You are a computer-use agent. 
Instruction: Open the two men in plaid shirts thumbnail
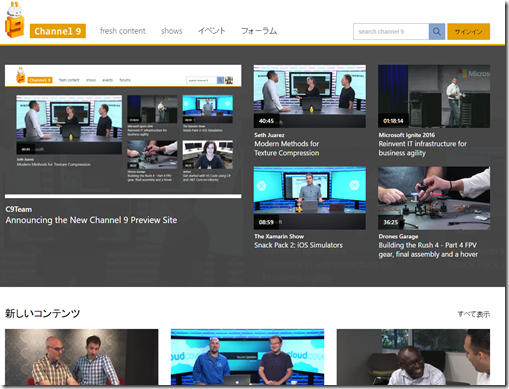[x=81, y=357]
